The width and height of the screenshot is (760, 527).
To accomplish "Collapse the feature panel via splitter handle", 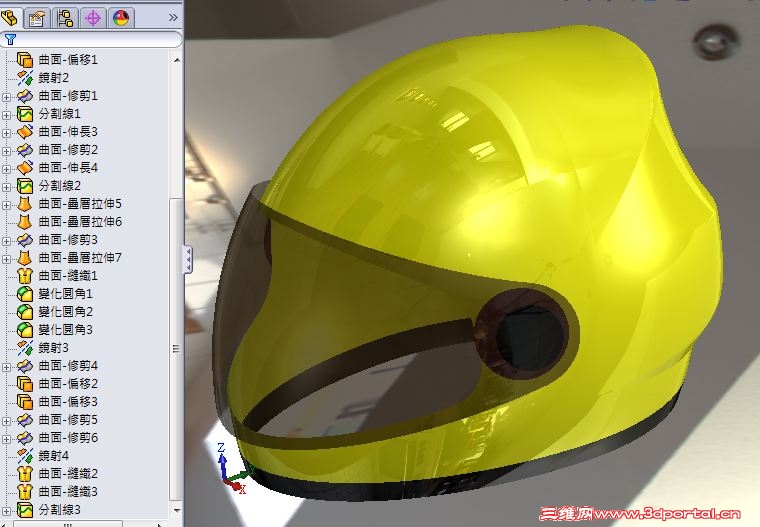I will coord(188,260).
